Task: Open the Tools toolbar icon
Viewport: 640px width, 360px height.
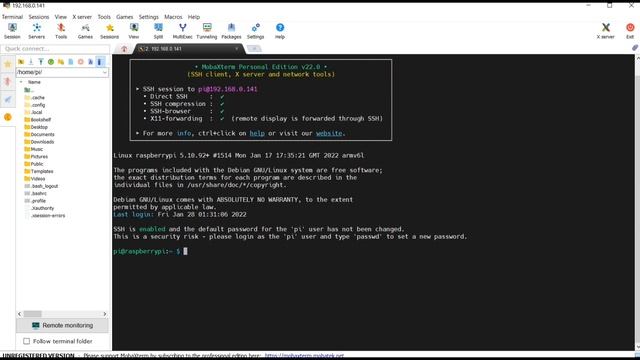Action: [61, 31]
